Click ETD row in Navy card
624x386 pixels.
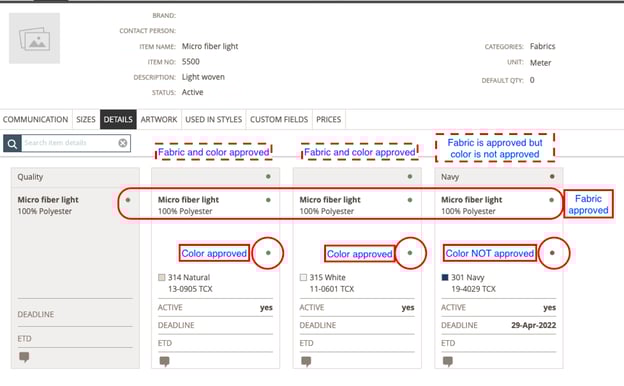pos(499,343)
